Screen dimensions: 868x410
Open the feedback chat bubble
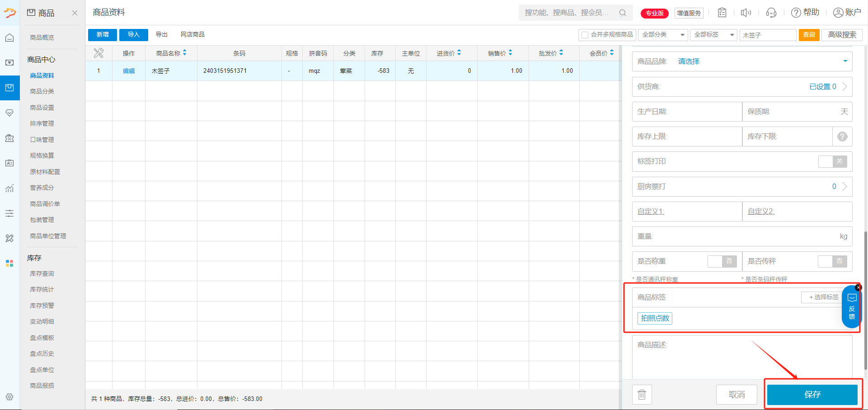click(852, 306)
